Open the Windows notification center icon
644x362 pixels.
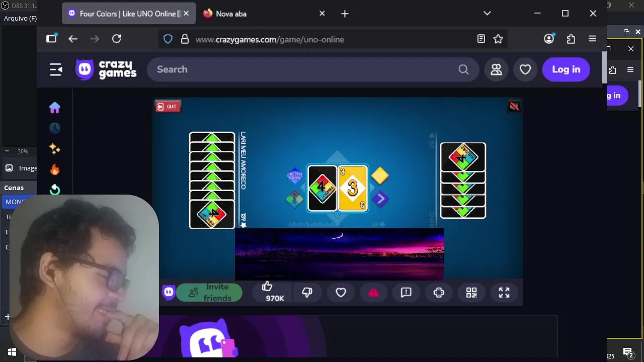628,353
